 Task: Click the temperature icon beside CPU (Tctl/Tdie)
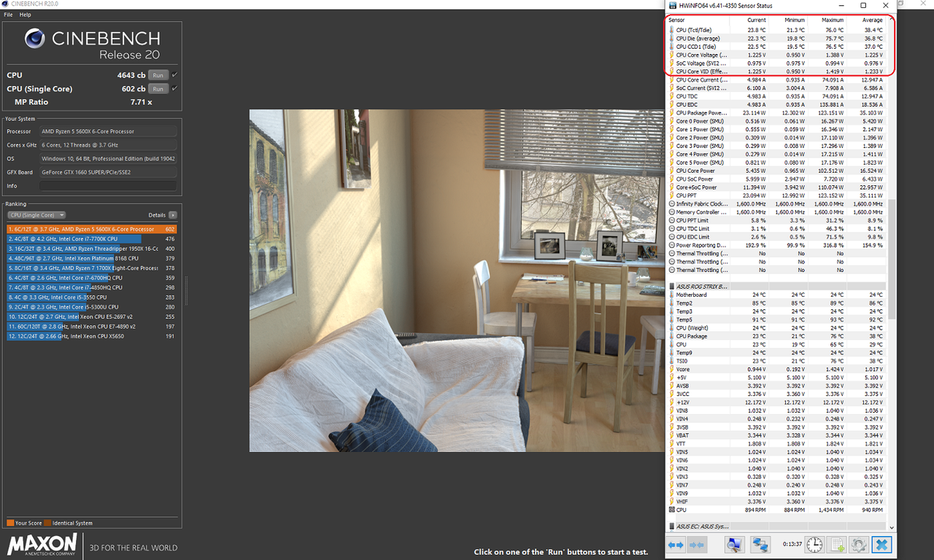click(x=673, y=30)
